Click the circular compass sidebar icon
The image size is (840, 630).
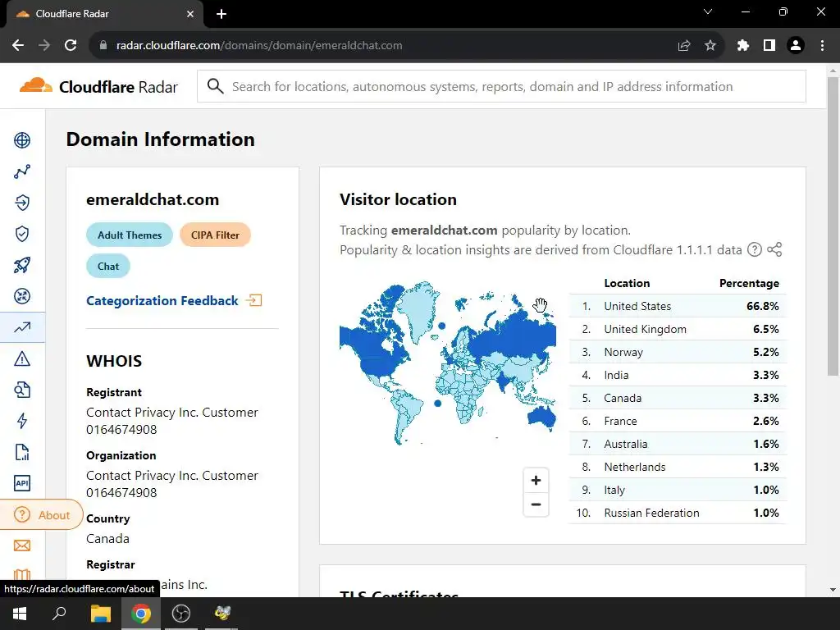[x=22, y=296]
